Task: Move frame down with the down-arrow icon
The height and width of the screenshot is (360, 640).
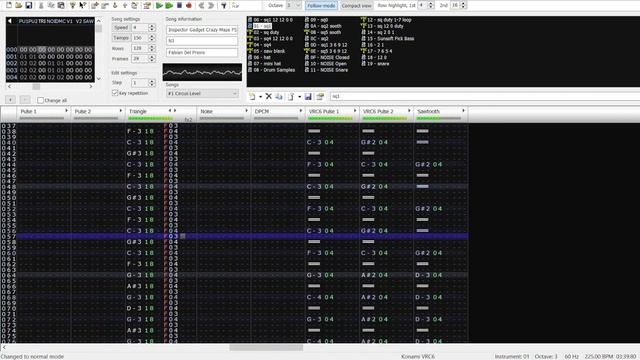Action: [x=115, y=5]
